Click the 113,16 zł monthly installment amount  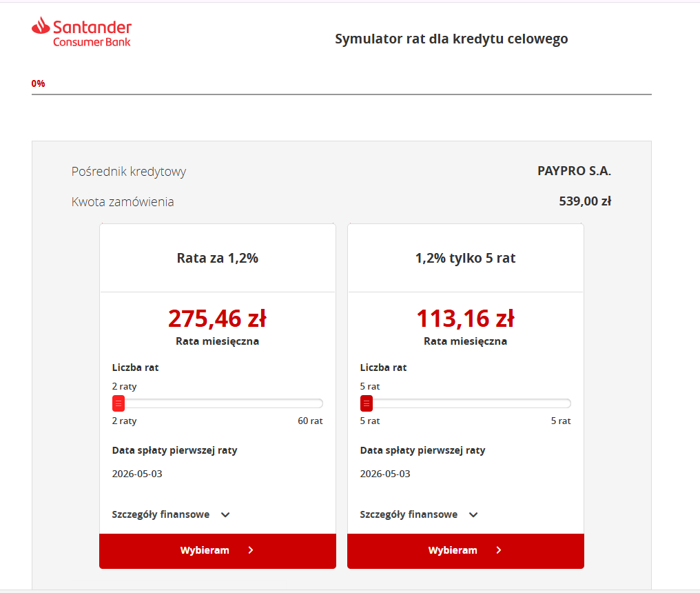point(465,319)
